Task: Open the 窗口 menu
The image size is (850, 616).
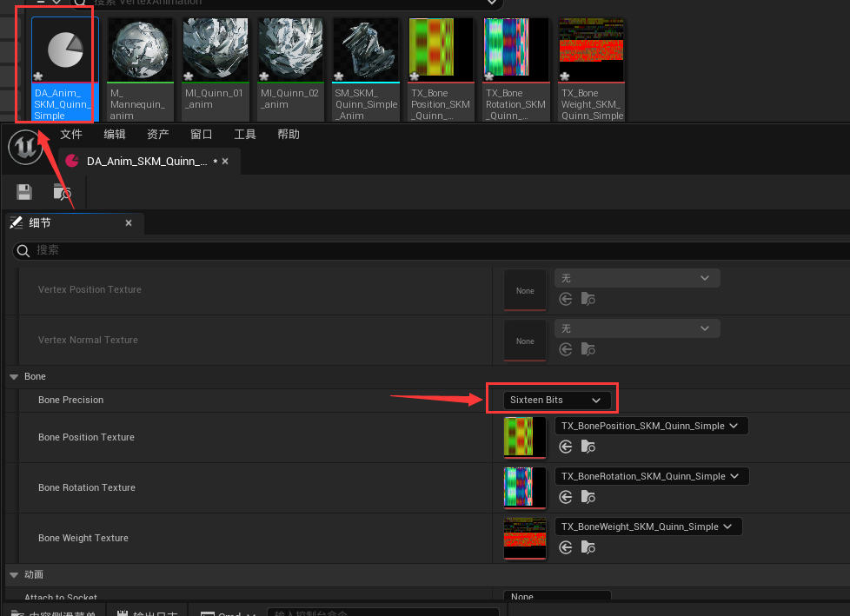Action: tap(201, 135)
